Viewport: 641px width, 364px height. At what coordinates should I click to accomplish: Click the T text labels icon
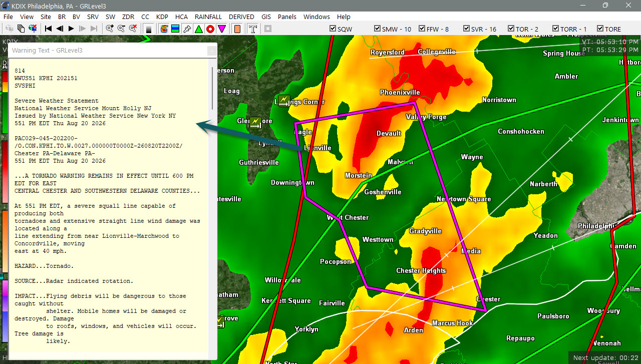point(253,29)
